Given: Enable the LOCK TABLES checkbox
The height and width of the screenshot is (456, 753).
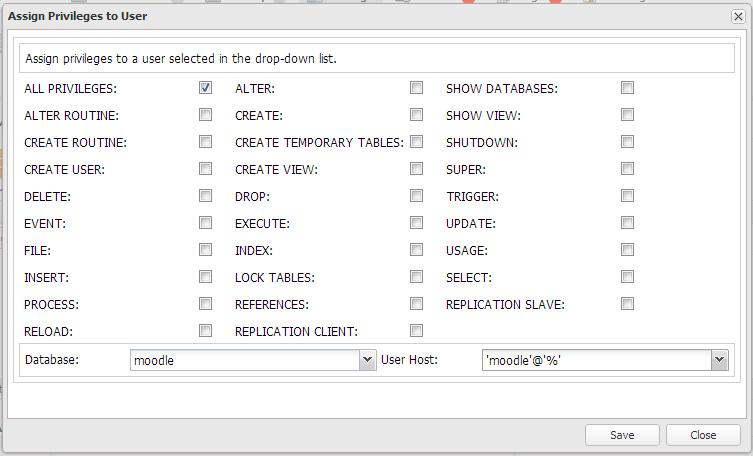Looking at the screenshot, I should pos(416,277).
